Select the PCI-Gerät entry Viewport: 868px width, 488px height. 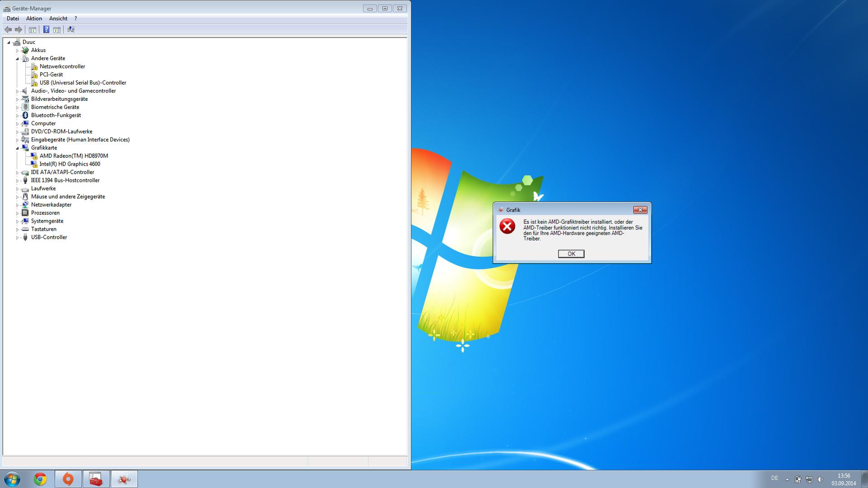(51, 75)
